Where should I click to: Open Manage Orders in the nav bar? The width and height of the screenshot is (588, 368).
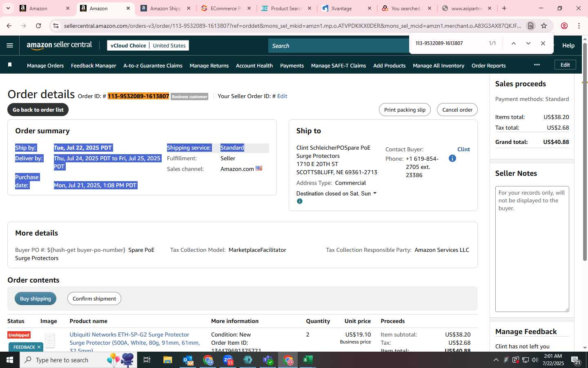[45, 65]
